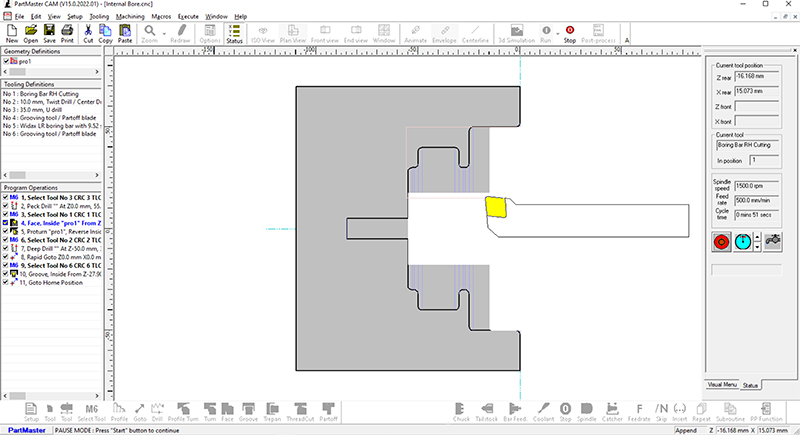Switch to the Visual Menu tab
The image size is (800, 435).
click(x=722, y=384)
